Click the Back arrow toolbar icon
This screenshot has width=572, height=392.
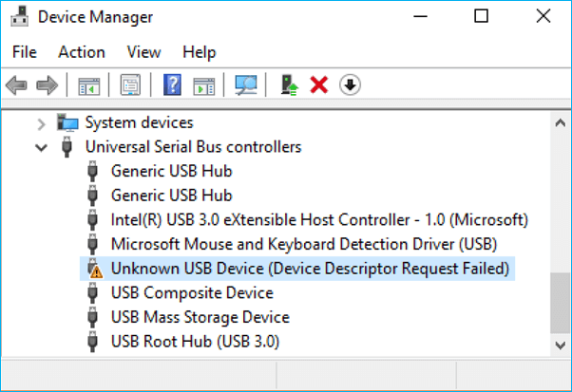pyautogui.click(x=16, y=85)
